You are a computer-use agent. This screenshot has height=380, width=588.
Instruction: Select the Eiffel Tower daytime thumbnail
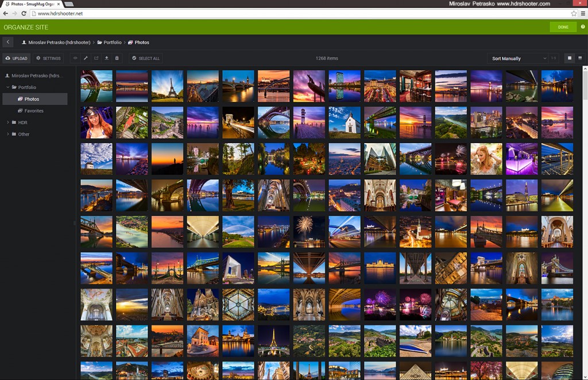pos(167,86)
